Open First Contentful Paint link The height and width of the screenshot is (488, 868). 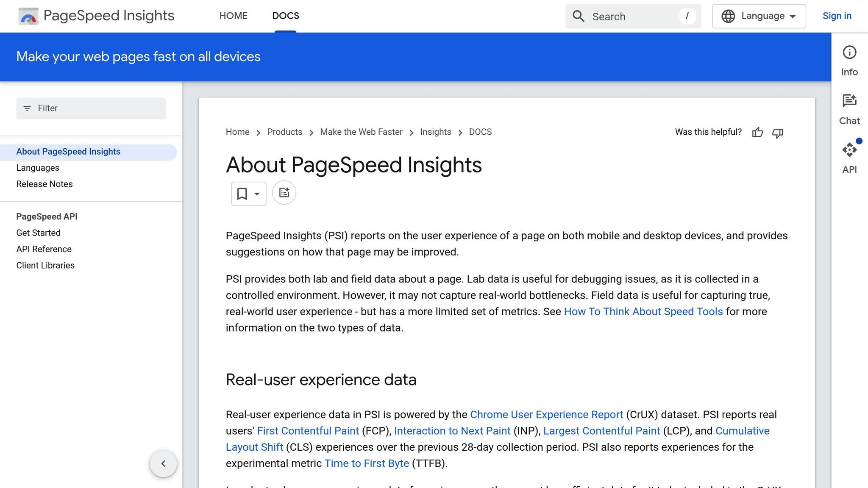308,431
